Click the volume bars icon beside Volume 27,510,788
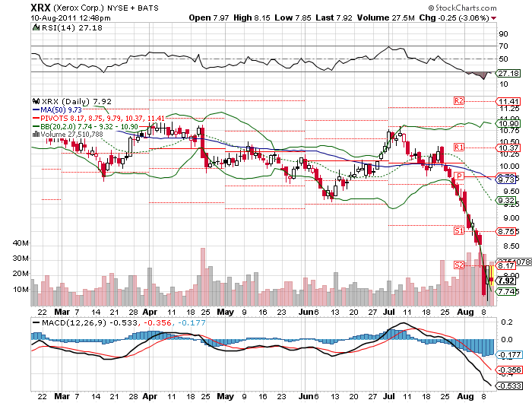532x403 pixels. click(36, 135)
